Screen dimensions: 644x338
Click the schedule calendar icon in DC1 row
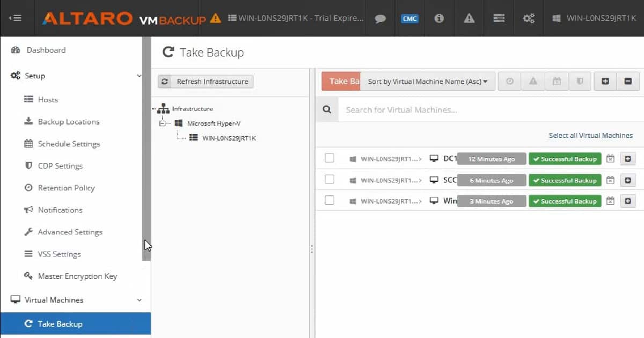point(610,159)
